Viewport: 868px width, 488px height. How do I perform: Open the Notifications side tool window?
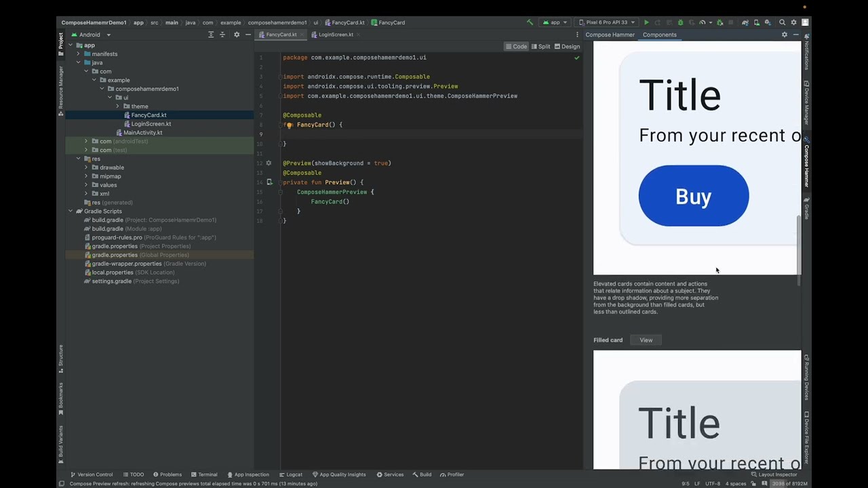(806, 52)
